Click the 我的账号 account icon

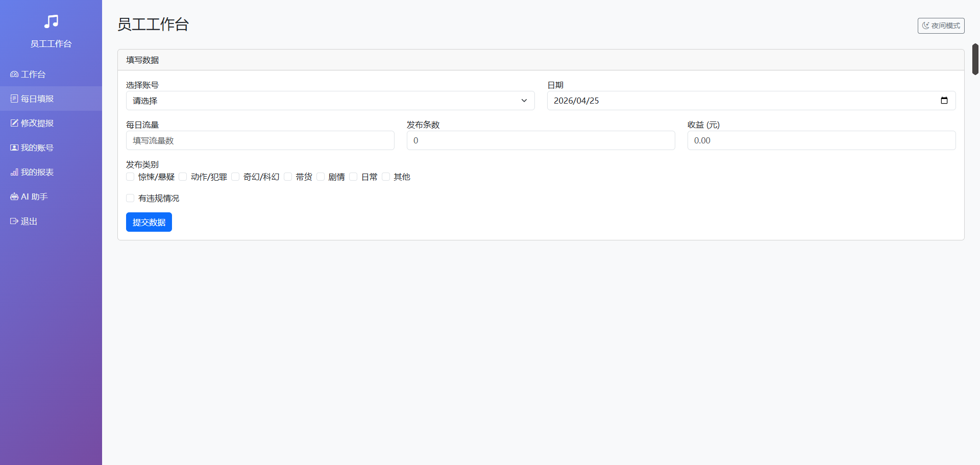click(x=14, y=148)
